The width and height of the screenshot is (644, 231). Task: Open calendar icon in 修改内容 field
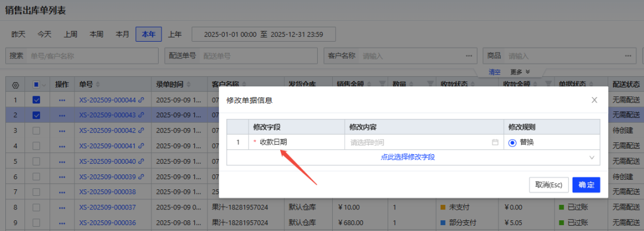click(495, 142)
